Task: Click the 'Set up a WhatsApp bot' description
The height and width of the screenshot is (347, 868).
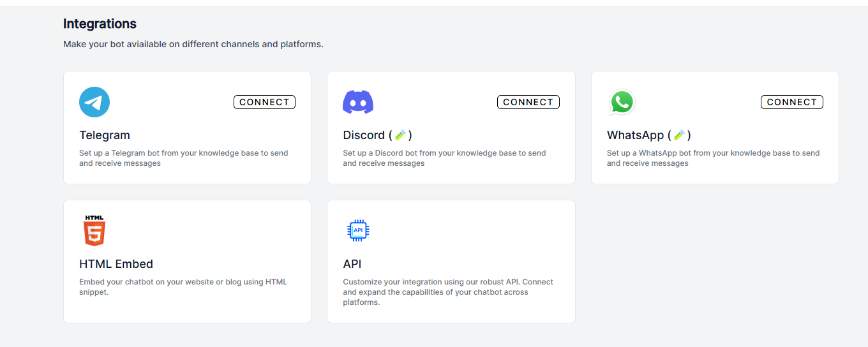Action: [x=713, y=158]
